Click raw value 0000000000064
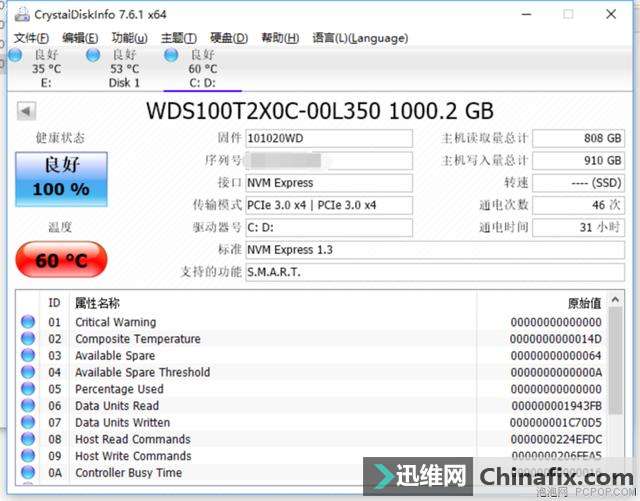Screen dimensions: 640x501 tap(556, 356)
